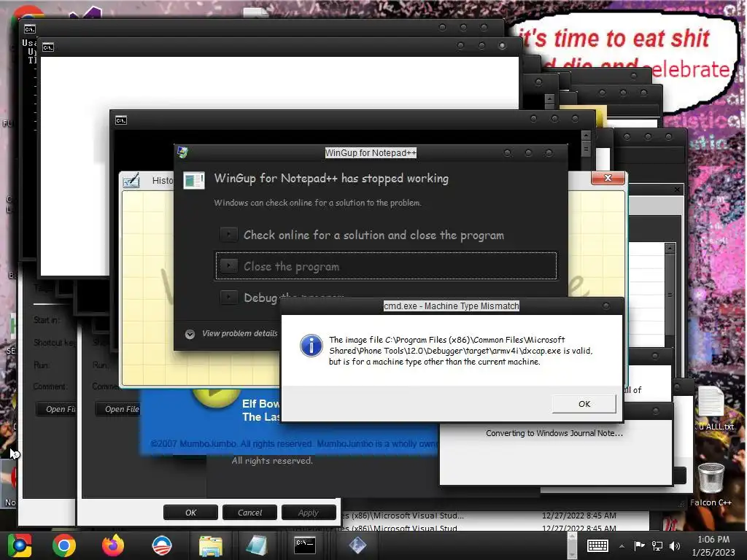
Task: Open the network status tray icon
Action: coord(657,545)
